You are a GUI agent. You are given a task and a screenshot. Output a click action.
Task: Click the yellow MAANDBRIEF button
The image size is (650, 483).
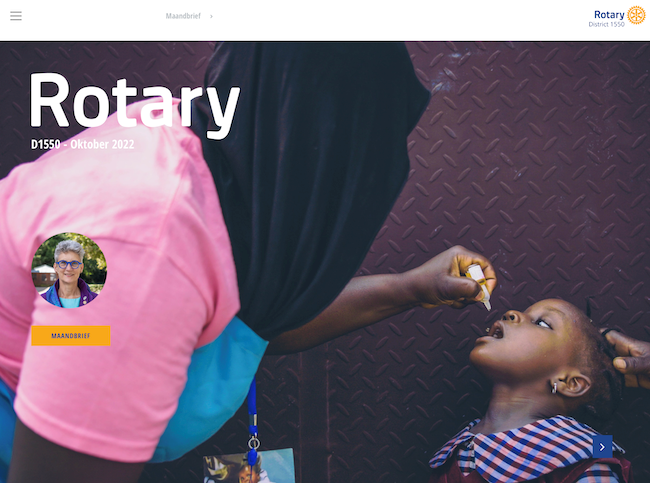pos(71,335)
